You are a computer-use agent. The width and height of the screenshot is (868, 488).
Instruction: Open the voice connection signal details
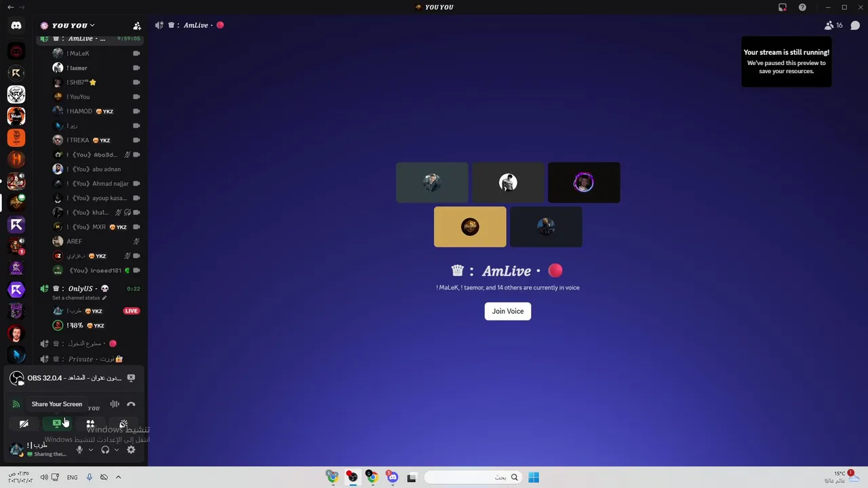tap(16, 404)
